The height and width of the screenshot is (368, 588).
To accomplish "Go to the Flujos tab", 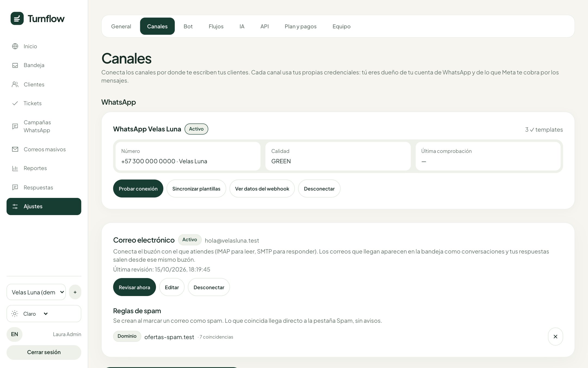I will [216, 26].
